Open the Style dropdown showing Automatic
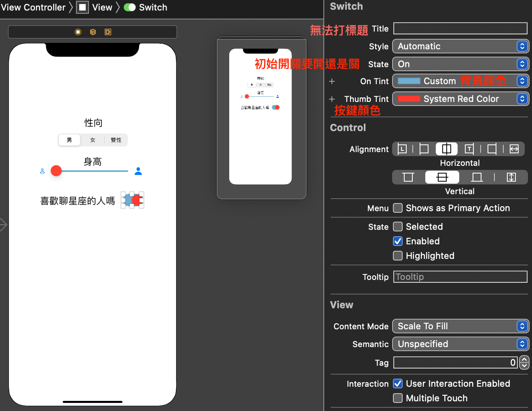The width and height of the screenshot is (532, 411). [460, 46]
